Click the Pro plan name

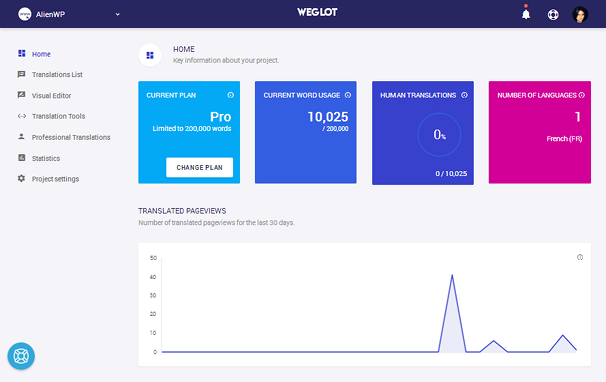(220, 117)
